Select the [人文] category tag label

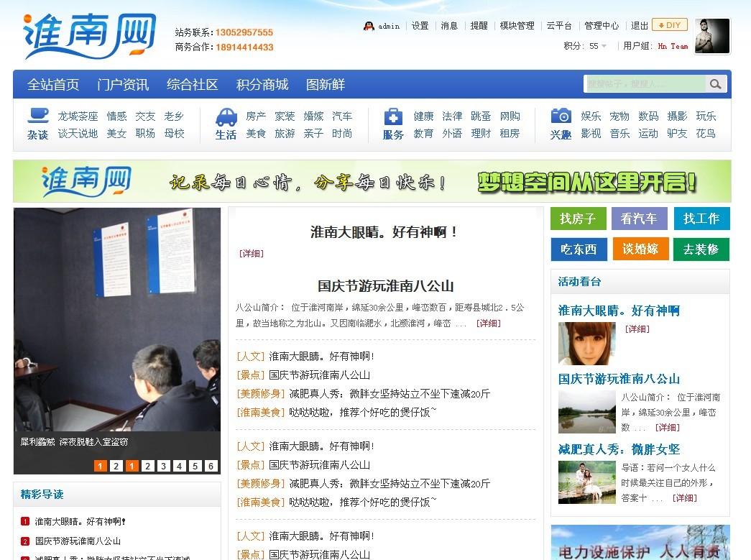pos(249,355)
